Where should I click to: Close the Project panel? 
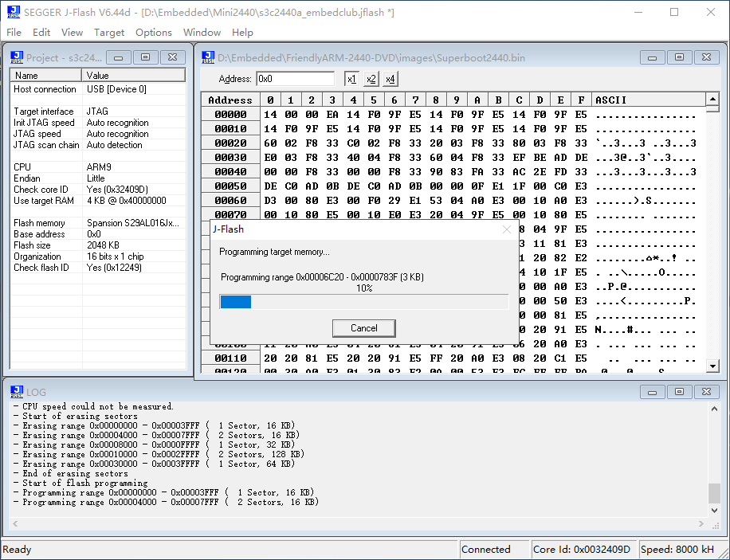[x=172, y=57]
